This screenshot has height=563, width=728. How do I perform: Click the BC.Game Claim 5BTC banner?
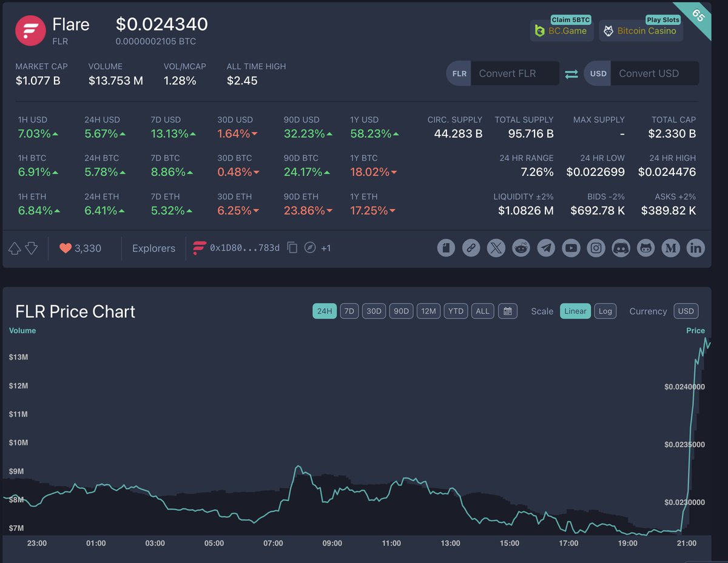(x=562, y=30)
